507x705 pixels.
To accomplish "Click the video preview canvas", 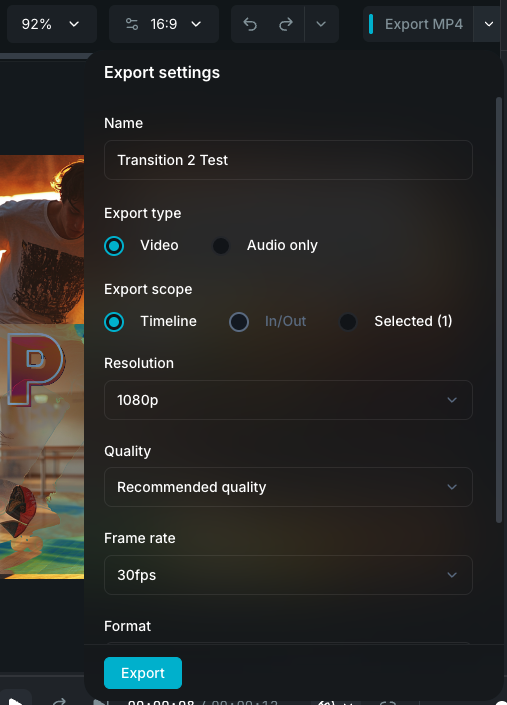I will pos(42,366).
